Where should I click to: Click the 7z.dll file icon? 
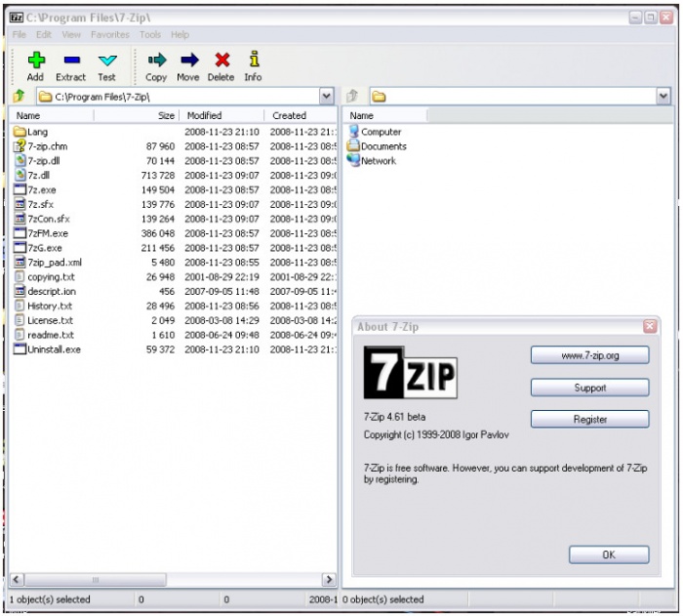click(20, 175)
